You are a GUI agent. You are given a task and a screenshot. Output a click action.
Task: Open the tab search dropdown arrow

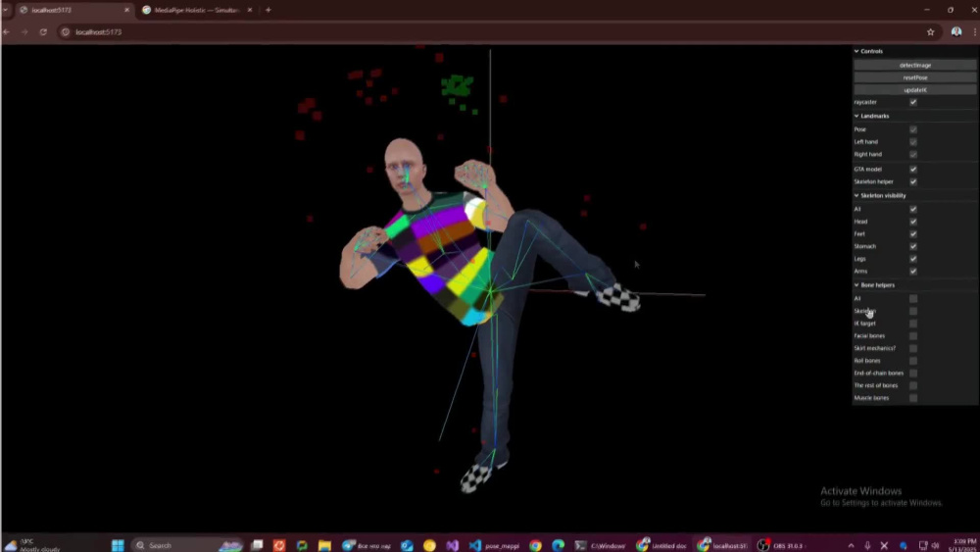pos(5,10)
